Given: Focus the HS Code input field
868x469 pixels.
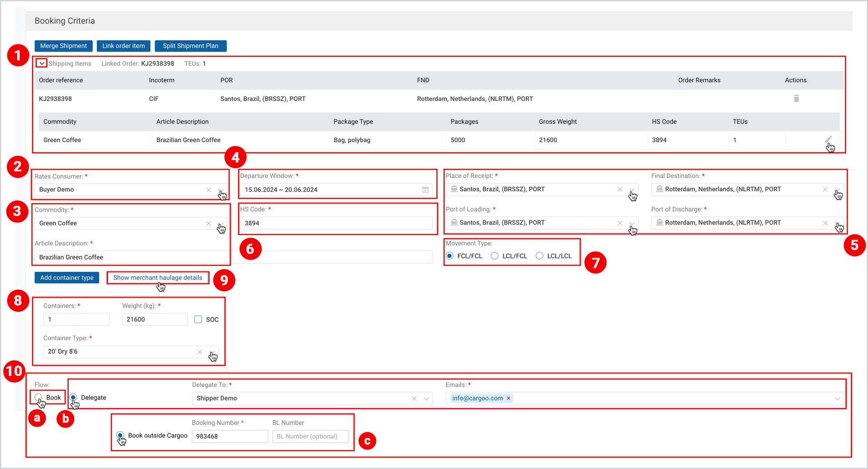Looking at the screenshot, I should click(337, 223).
